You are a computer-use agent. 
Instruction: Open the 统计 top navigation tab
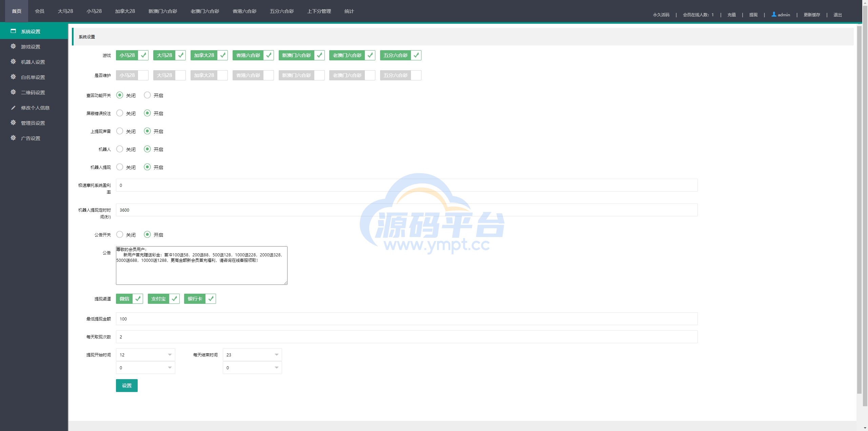(349, 11)
